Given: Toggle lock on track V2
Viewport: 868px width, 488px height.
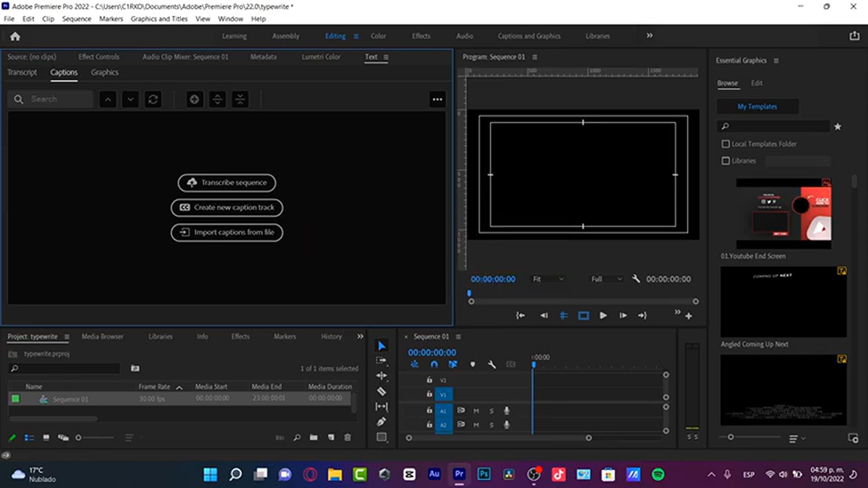Looking at the screenshot, I should point(429,380).
